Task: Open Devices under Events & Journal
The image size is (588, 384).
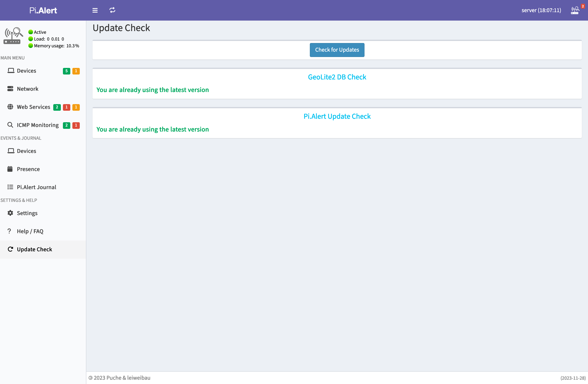Action: click(x=27, y=151)
